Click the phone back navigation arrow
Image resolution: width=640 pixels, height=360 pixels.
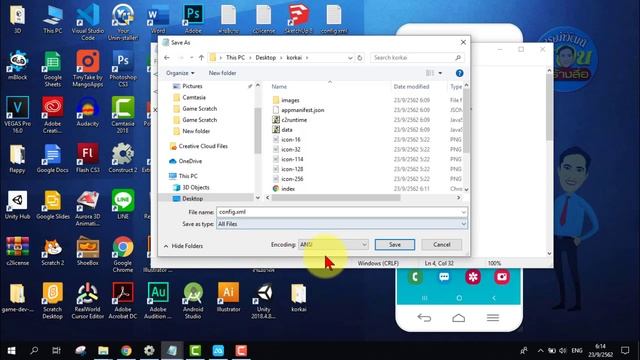click(x=424, y=318)
